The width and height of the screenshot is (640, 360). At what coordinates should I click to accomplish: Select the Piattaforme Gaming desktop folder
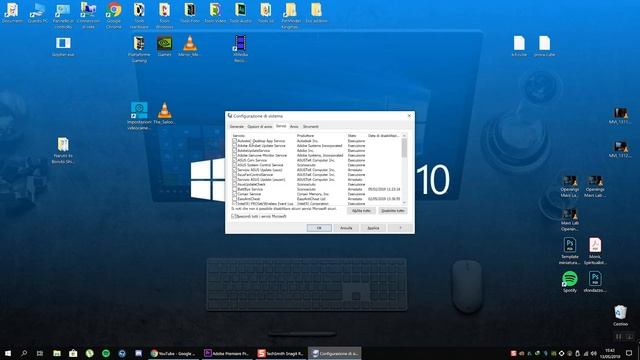(x=139, y=49)
